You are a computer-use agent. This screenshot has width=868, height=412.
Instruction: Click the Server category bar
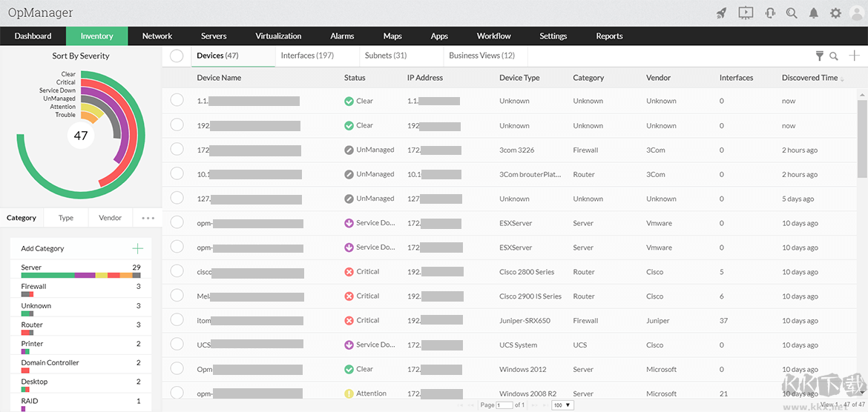(80, 275)
